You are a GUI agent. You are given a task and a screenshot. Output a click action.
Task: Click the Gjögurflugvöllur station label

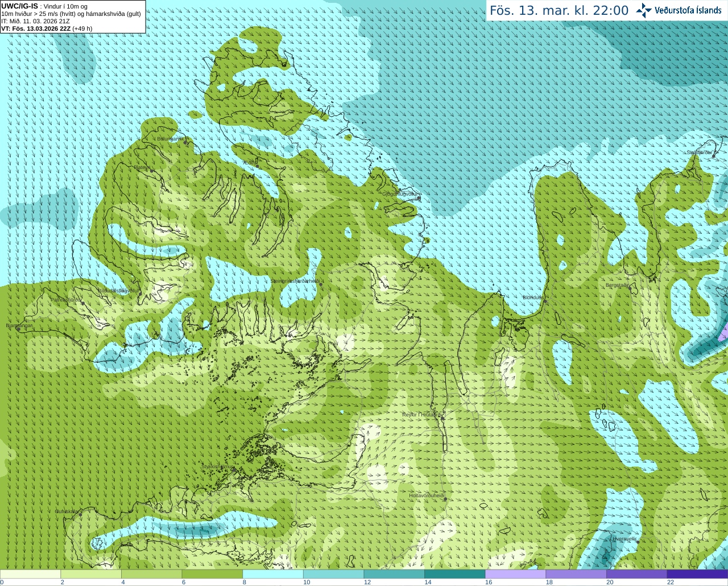[x=400, y=194]
